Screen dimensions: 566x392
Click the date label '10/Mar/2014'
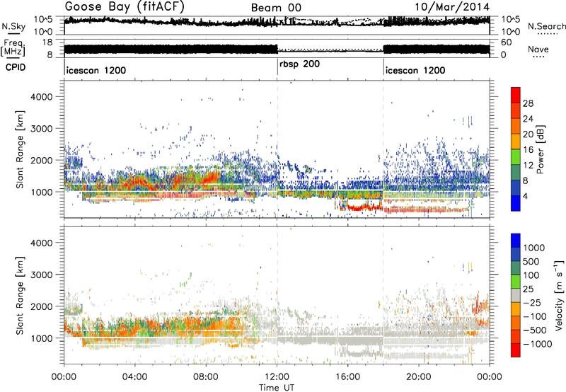point(452,7)
